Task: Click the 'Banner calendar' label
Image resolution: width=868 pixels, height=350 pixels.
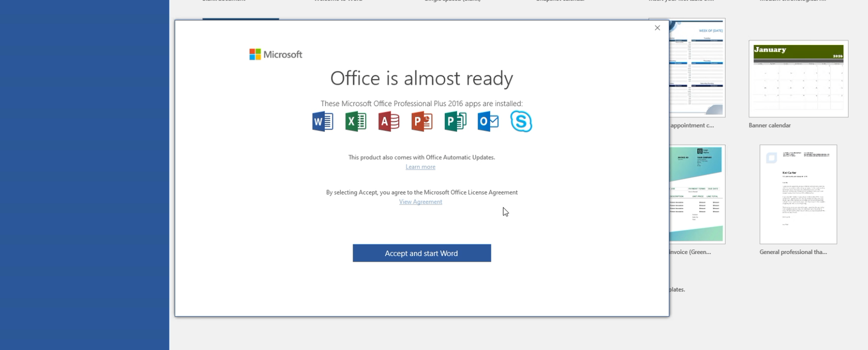Action: (770, 125)
